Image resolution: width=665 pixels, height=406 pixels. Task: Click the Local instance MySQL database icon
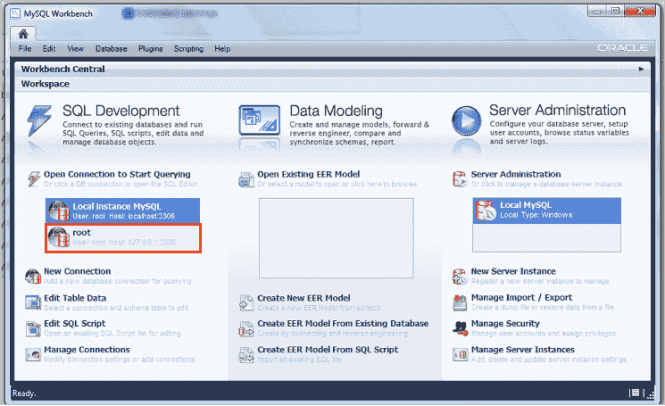pyautogui.click(x=59, y=210)
